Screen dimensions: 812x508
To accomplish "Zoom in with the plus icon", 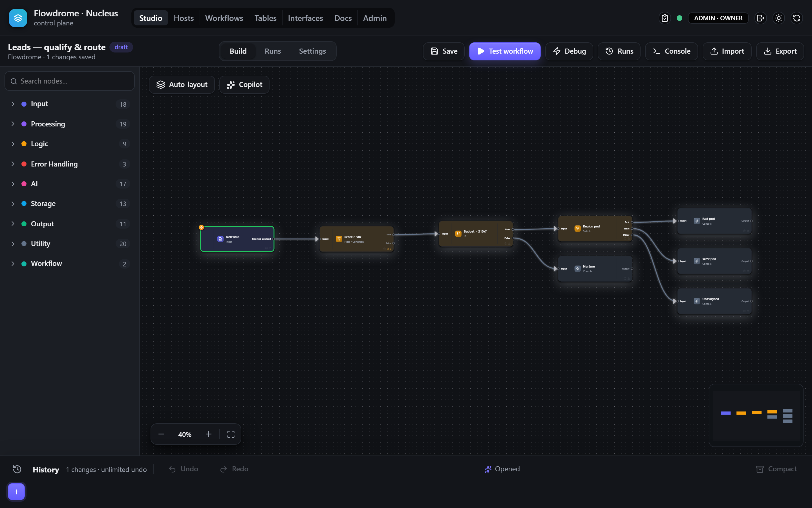I will tap(208, 434).
